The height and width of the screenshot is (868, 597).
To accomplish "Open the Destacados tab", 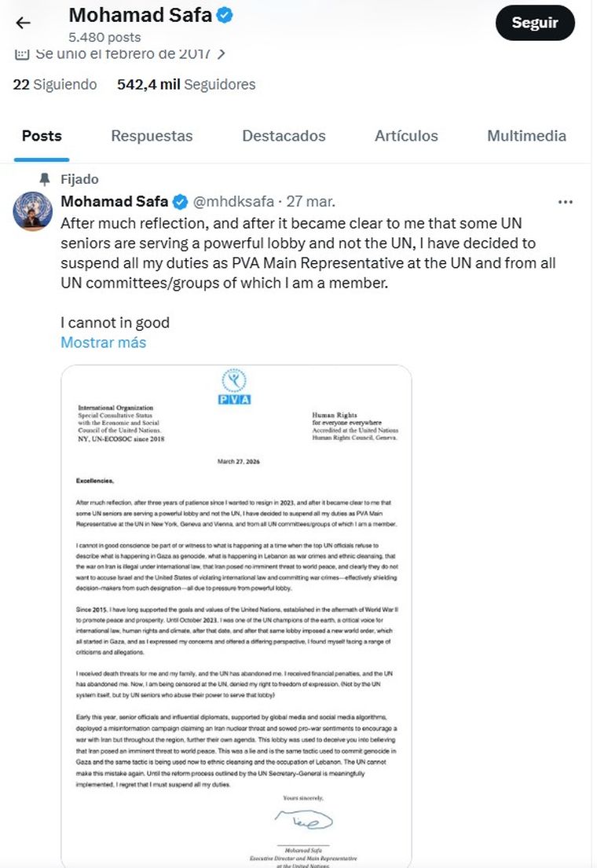I will [x=284, y=136].
